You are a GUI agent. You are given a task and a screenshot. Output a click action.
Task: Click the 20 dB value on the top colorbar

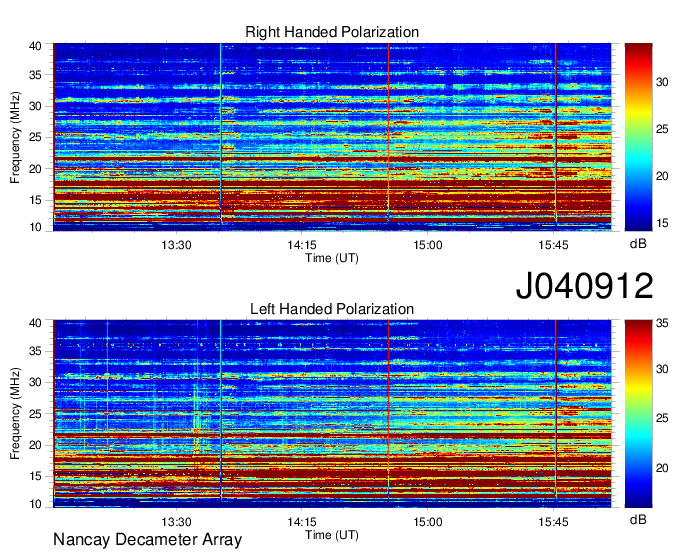tap(662, 176)
